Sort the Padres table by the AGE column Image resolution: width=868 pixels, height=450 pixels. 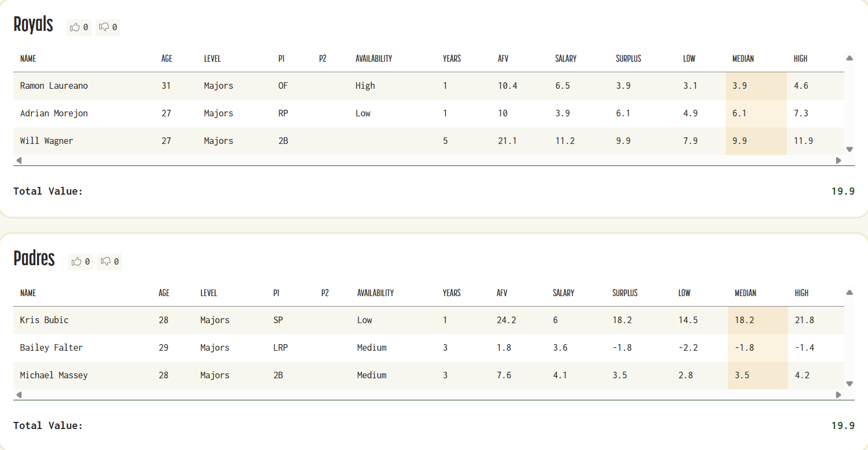pos(164,293)
